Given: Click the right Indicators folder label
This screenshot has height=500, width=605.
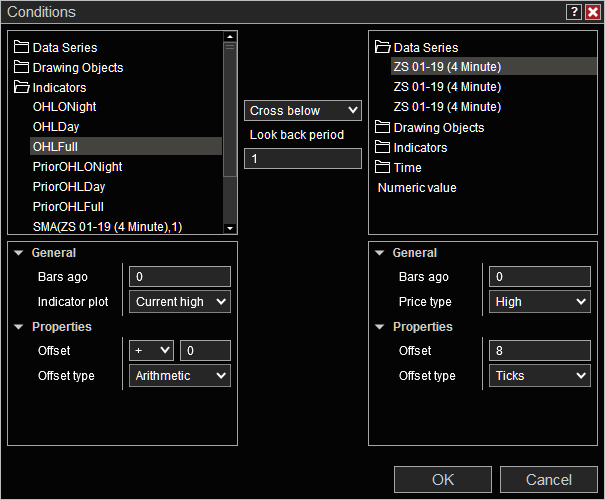Looking at the screenshot, I should pyautogui.click(x=420, y=147).
